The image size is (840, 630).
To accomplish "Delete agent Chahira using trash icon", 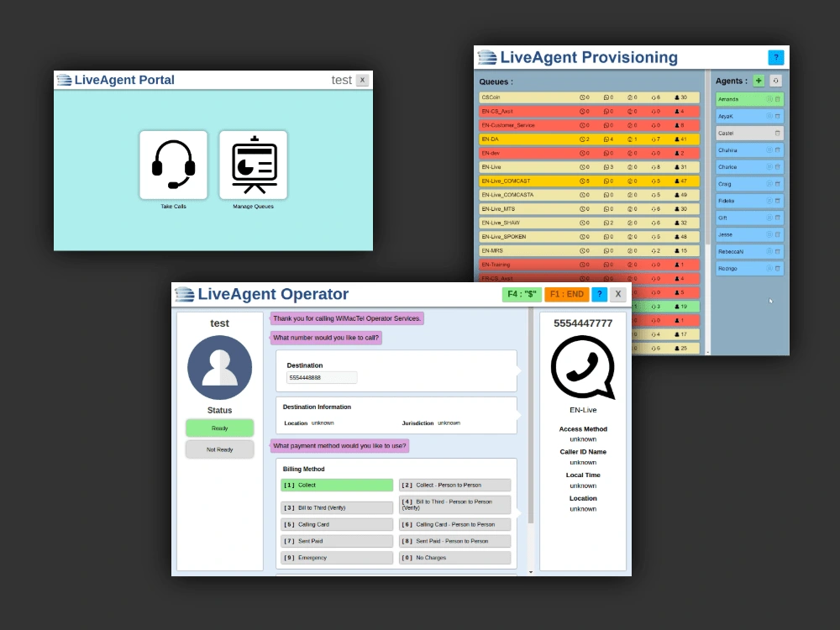I will pyautogui.click(x=777, y=150).
